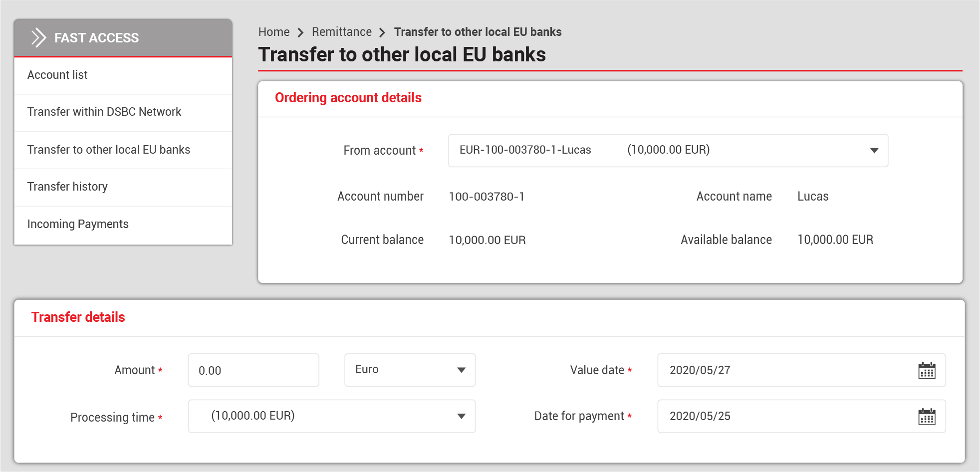Expand the Processing time dropdown

(x=461, y=416)
